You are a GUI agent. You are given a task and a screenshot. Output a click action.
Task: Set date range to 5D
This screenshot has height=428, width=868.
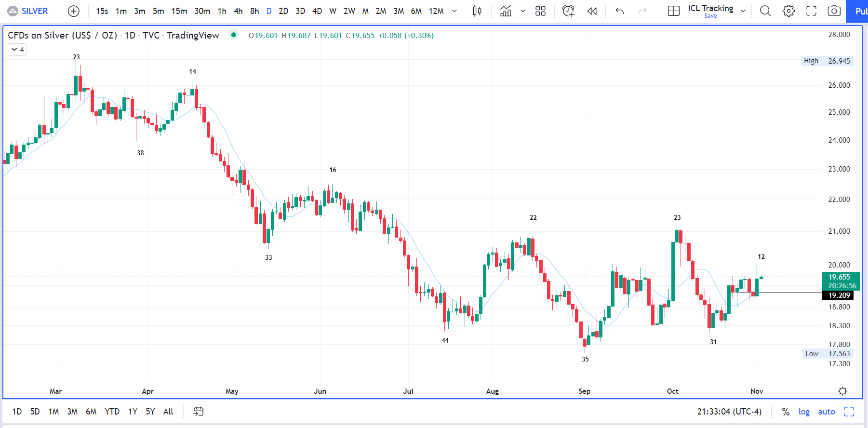click(35, 412)
